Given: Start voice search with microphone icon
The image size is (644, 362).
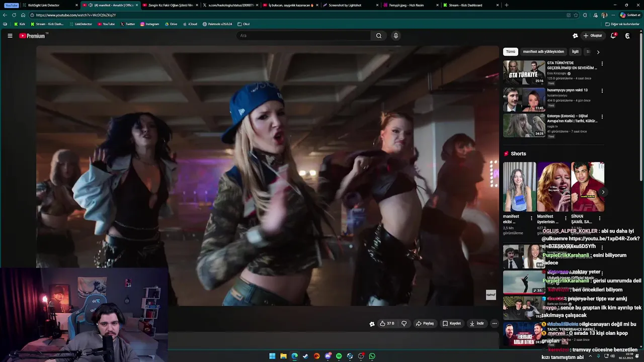Looking at the screenshot, I should click(396, 36).
